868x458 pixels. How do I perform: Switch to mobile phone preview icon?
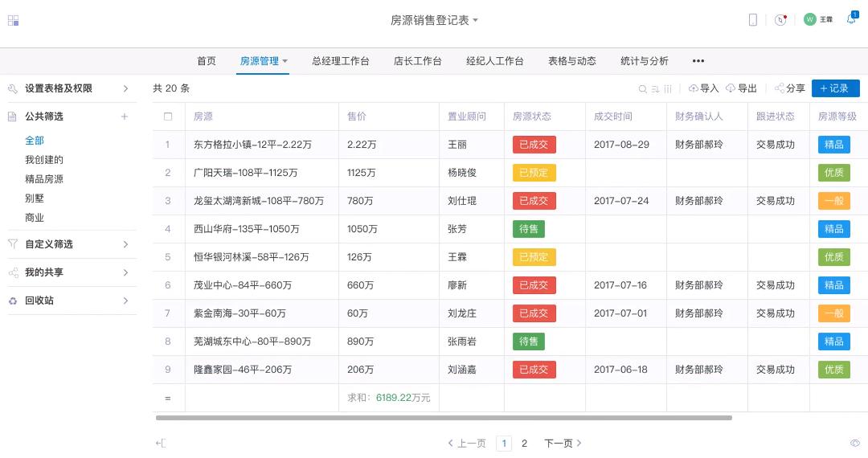753,20
